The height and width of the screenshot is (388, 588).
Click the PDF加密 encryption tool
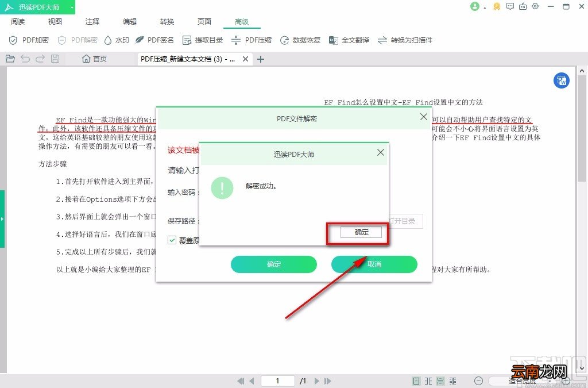pyautogui.click(x=29, y=40)
